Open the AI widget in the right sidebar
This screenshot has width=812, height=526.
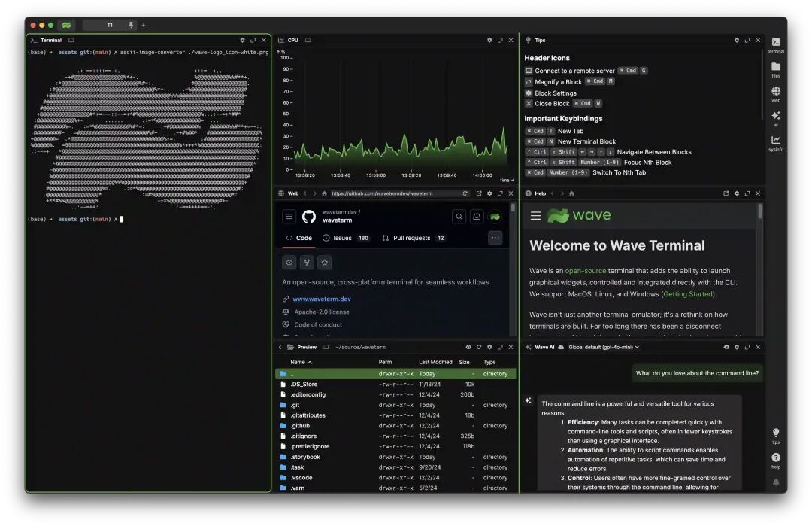pos(777,116)
